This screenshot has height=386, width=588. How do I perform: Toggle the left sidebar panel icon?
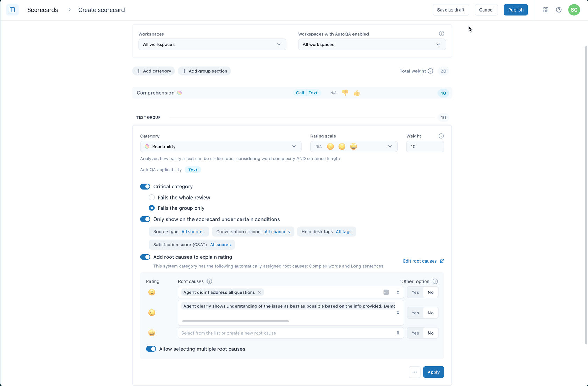click(x=13, y=10)
